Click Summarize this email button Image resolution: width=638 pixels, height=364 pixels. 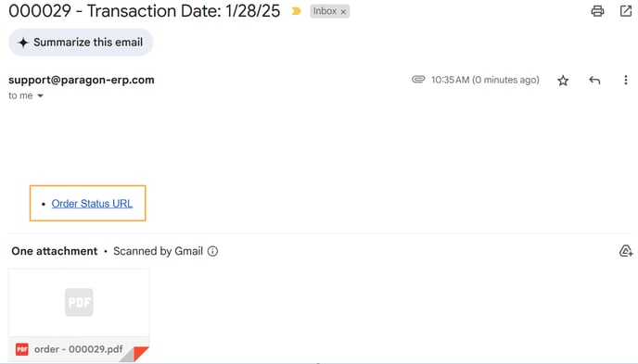click(81, 43)
